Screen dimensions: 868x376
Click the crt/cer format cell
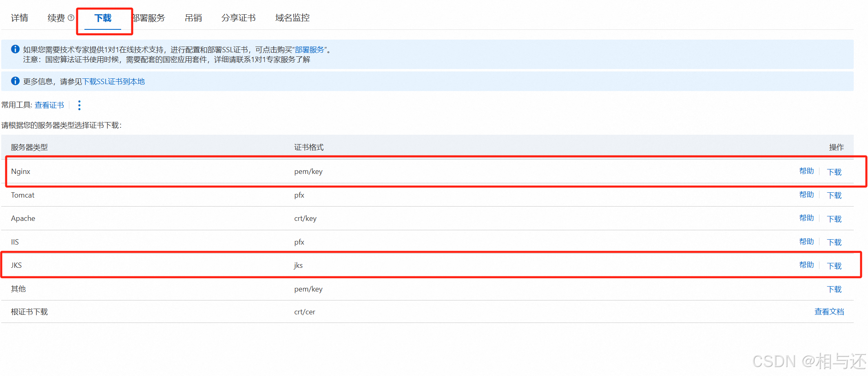(x=305, y=312)
